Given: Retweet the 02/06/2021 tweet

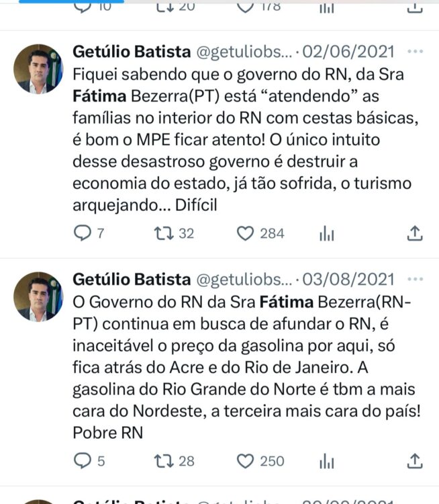Looking at the screenshot, I should tap(162, 233).
